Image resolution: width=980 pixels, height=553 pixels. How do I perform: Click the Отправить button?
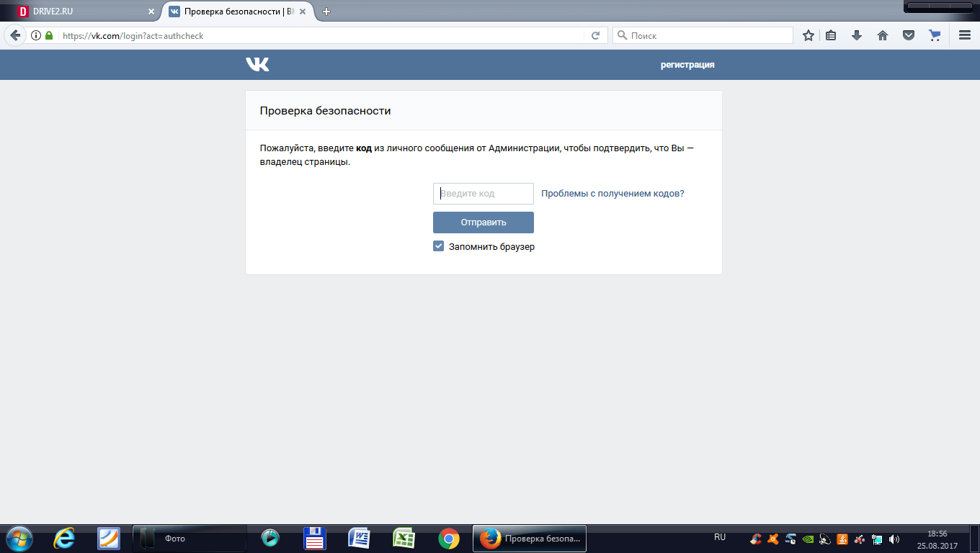[x=484, y=222]
